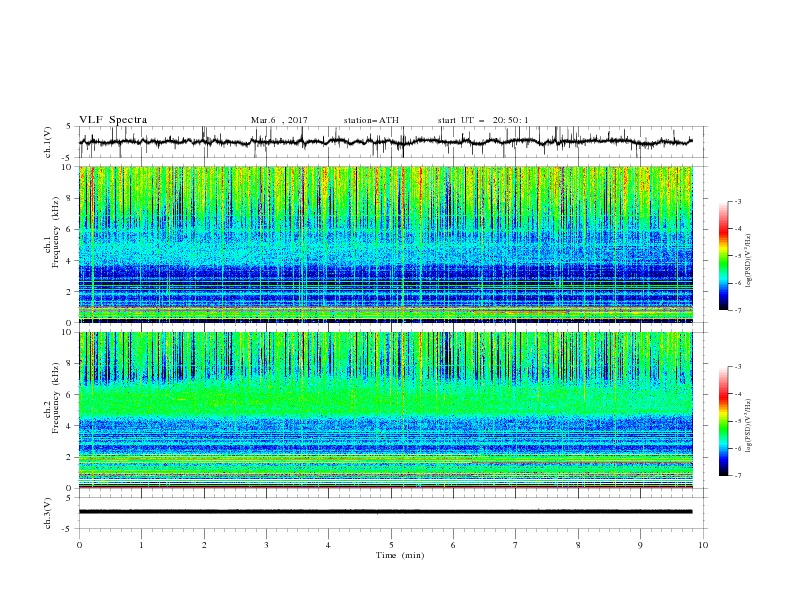Image resolution: width=792 pixels, height=612 pixels.
Task: Click the "-5" volt tick on ch.1(V) axis
Action: [x=68, y=158]
